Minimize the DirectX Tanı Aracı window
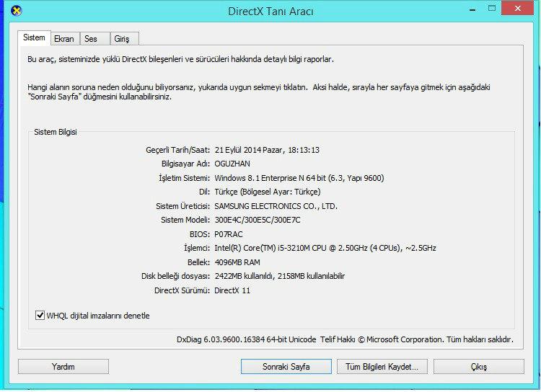Screen dimensions: 541x392 pos(472,9)
